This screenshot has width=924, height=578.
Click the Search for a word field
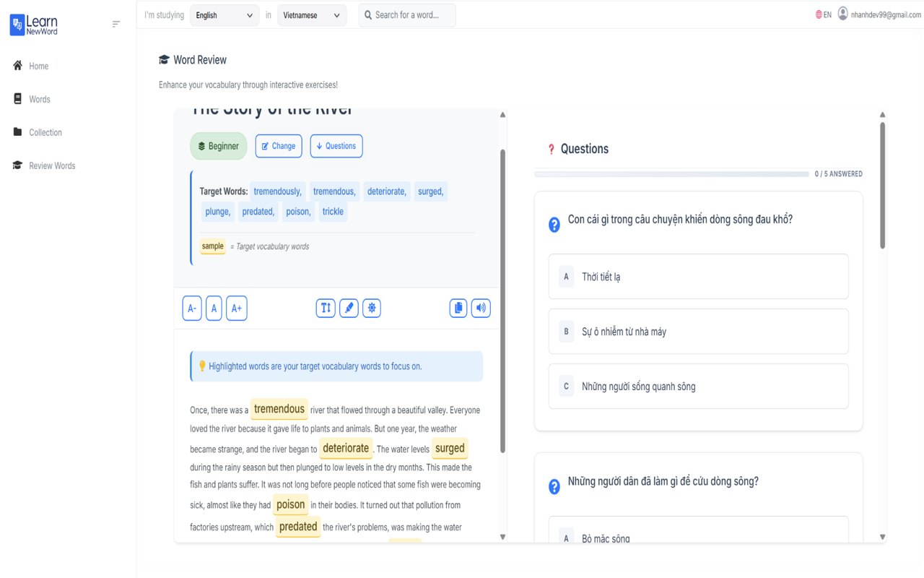tap(407, 15)
